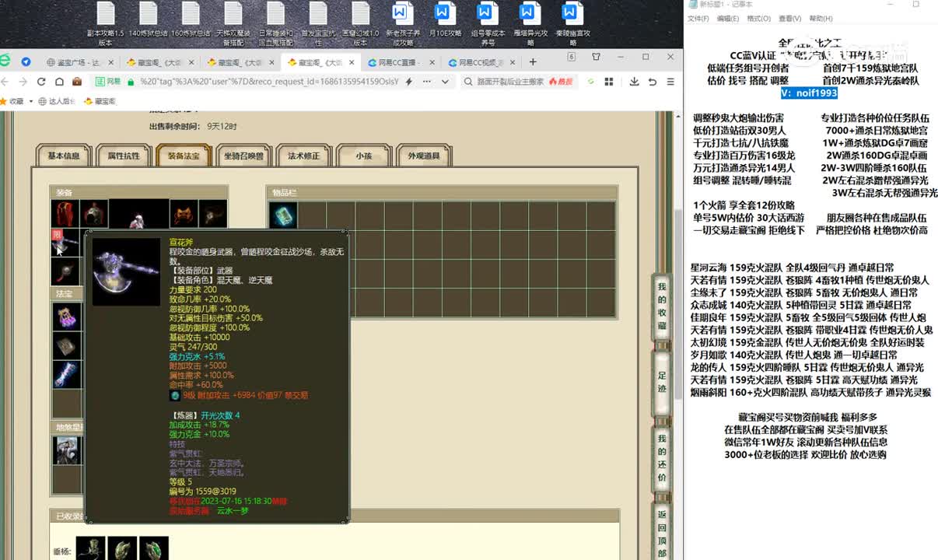Select the red armor equipment icon

click(65, 213)
